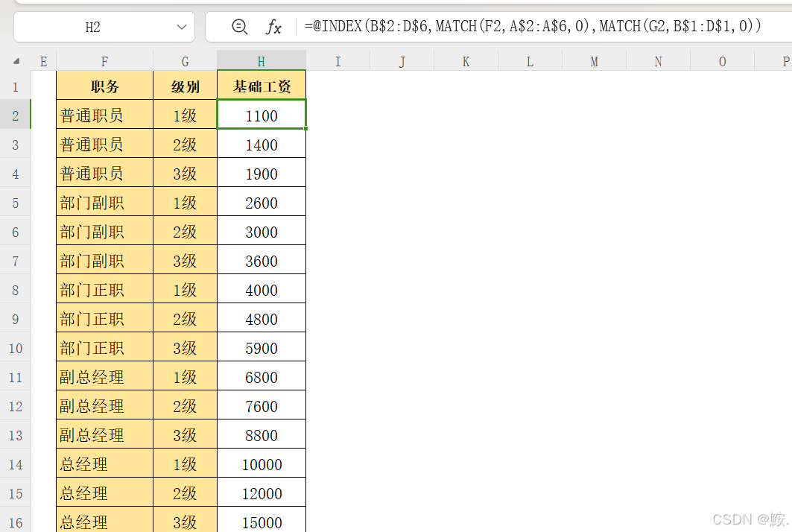Select the cell with value 4800

click(262, 318)
